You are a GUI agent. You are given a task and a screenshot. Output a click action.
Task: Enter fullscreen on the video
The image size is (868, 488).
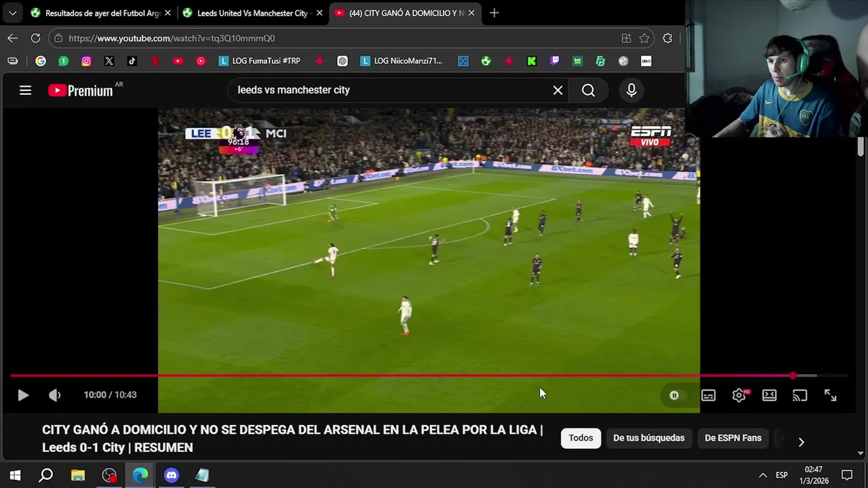pos(830,395)
